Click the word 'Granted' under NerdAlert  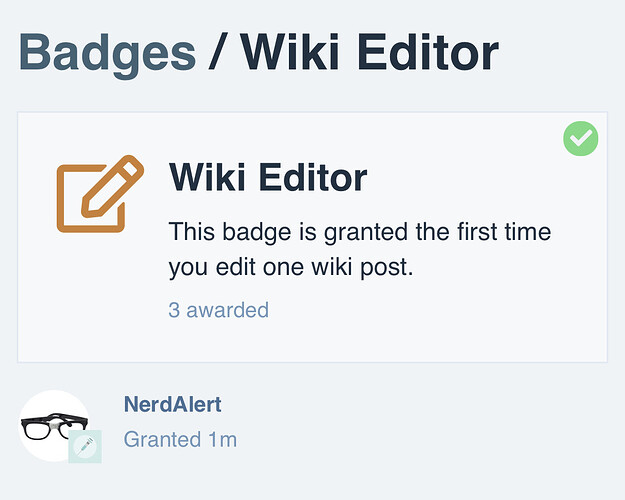click(162, 439)
